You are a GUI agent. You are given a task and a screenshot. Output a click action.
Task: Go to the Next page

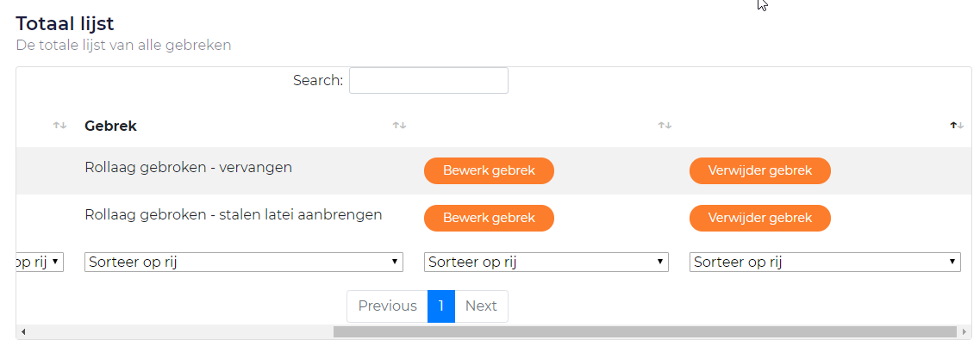pyautogui.click(x=481, y=306)
